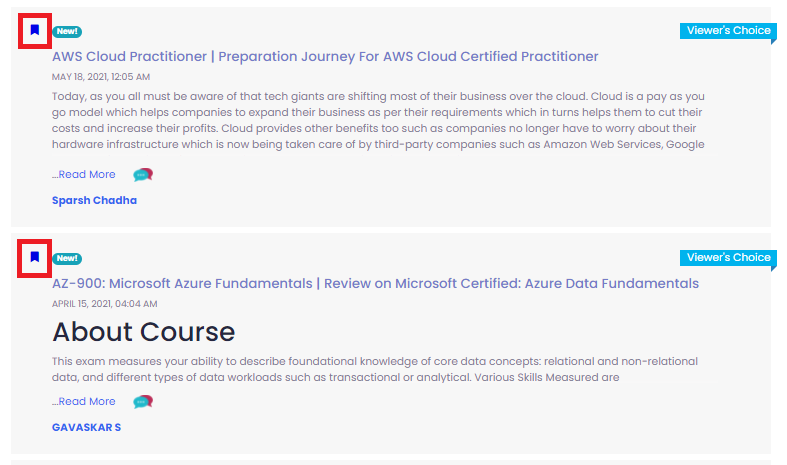Click the About Course heading
This screenshot has height=465, width=787.
click(x=144, y=331)
